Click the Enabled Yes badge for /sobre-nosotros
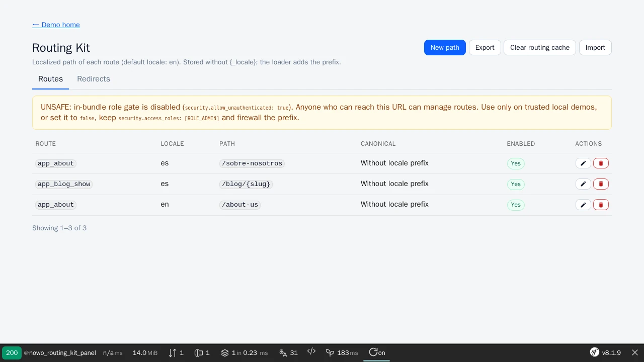Image resolution: width=644 pixels, height=362 pixels. coord(516,163)
